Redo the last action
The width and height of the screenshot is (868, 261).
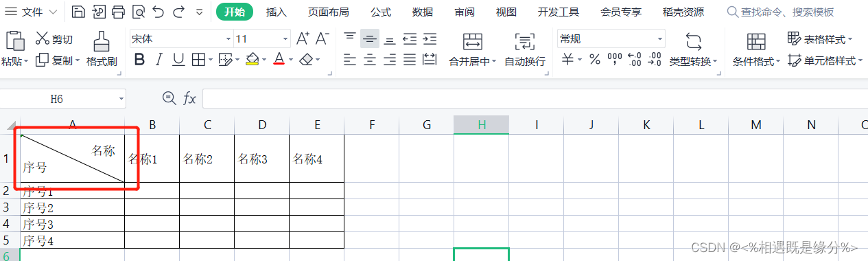pyautogui.click(x=178, y=12)
